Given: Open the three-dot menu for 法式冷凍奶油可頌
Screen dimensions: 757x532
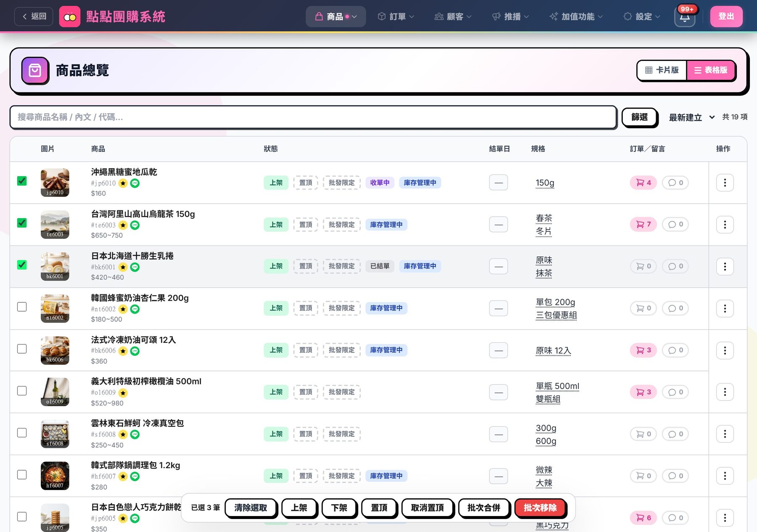Looking at the screenshot, I should click(x=725, y=350).
